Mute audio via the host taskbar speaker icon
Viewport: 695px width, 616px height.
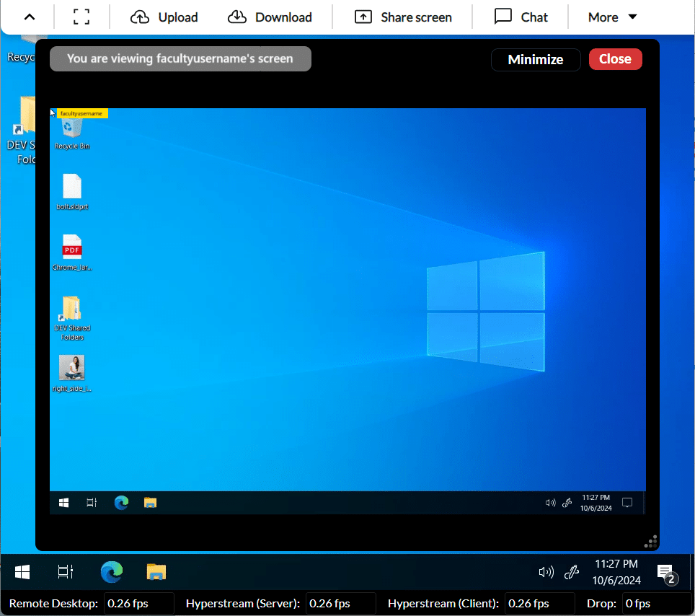point(546,572)
